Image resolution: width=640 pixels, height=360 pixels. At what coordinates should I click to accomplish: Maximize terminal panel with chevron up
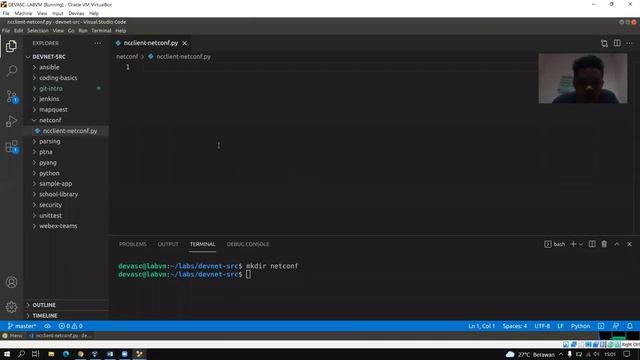pos(617,244)
